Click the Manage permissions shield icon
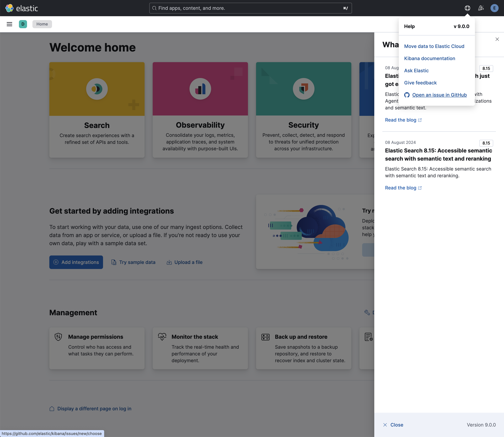Screen dimensions: 504x437 click(58, 337)
